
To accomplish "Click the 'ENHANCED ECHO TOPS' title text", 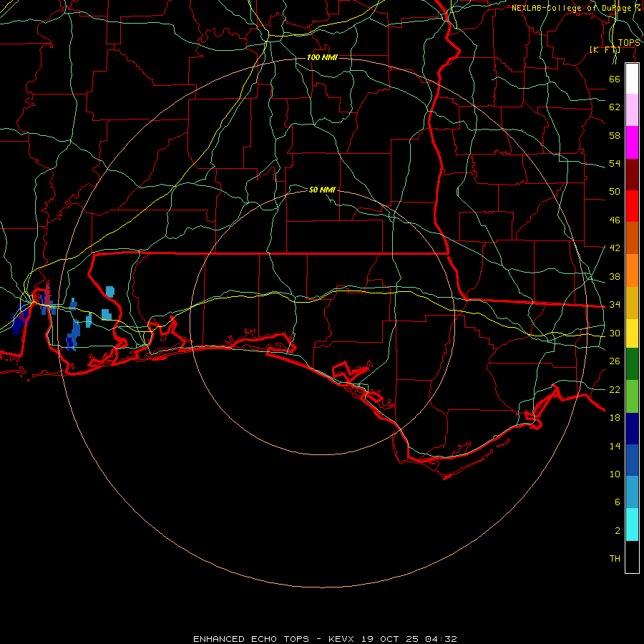I will 251,639.
